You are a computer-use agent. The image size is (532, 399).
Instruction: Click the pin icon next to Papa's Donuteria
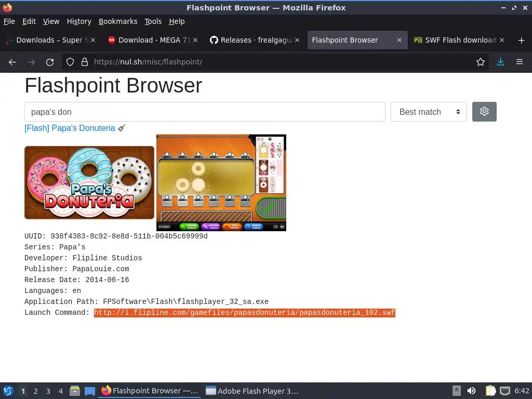point(122,128)
